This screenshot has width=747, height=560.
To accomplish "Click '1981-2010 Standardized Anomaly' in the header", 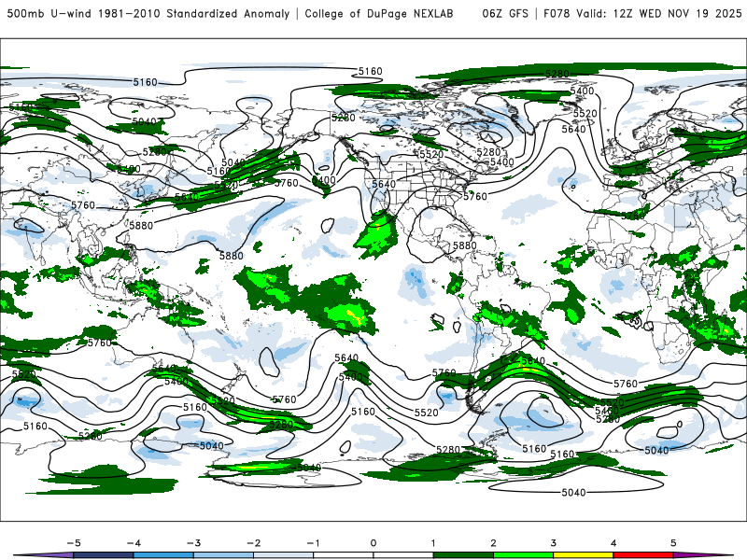I will click(x=194, y=14).
